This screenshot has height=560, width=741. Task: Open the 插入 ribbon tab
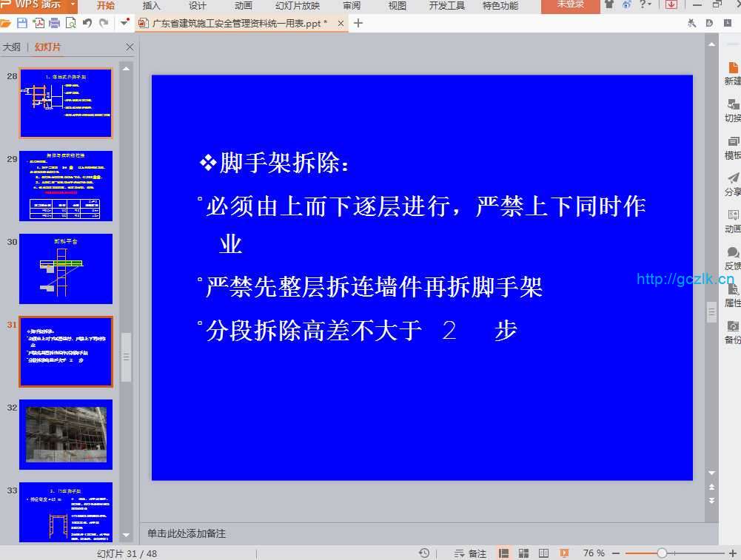coord(151,6)
